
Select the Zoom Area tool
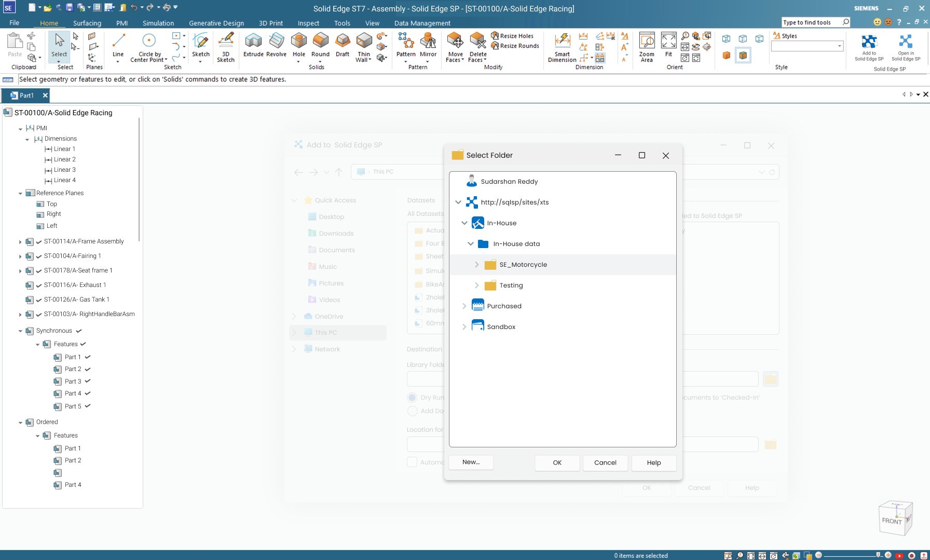[x=647, y=47]
